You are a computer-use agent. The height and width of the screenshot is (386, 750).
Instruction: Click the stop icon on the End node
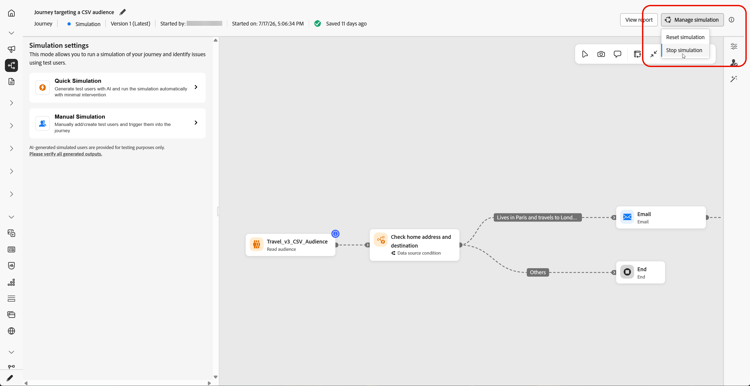point(627,272)
